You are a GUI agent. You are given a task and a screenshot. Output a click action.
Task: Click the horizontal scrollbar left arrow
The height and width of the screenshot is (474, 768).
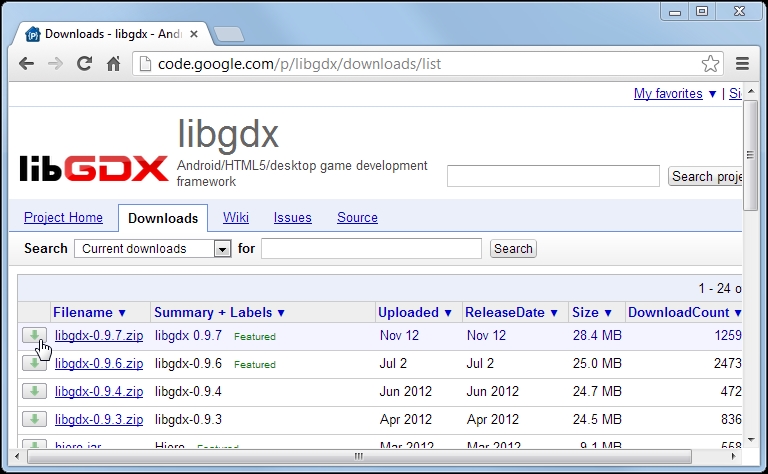click(x=17, y=456)
